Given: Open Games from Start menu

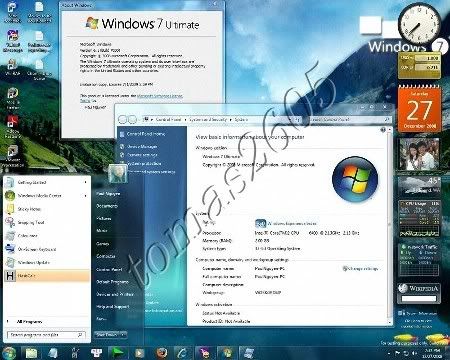Looking at the screenshot, I should point(102,244).
